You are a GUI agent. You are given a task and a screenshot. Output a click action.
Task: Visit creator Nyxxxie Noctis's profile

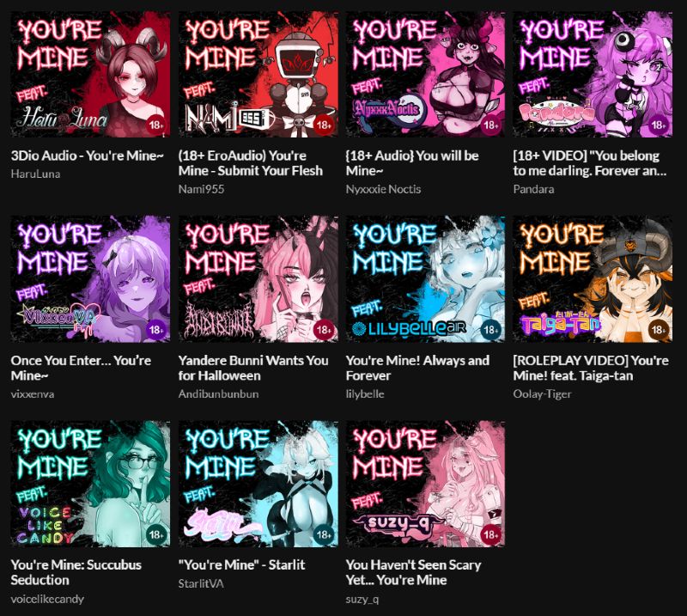(x=383, y=189)
